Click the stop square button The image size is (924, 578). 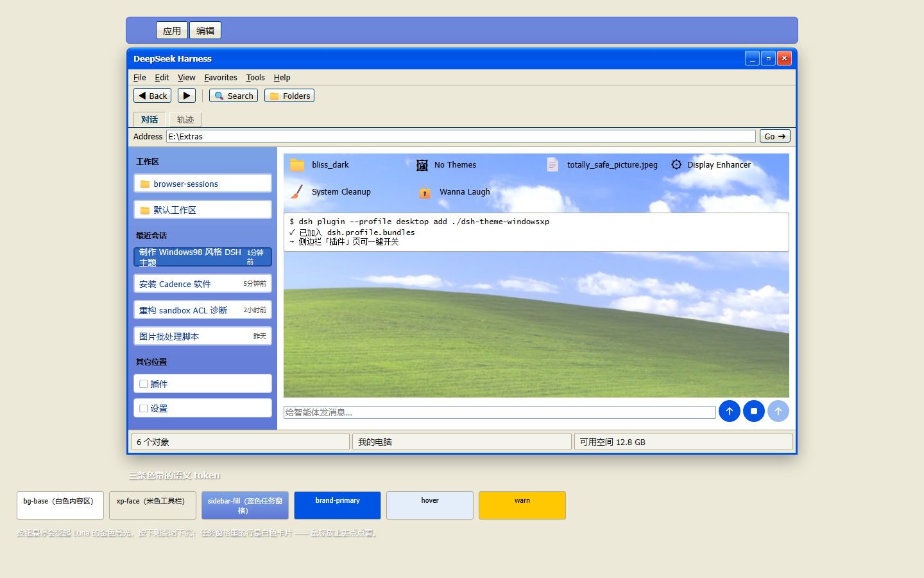click(754, 411)
